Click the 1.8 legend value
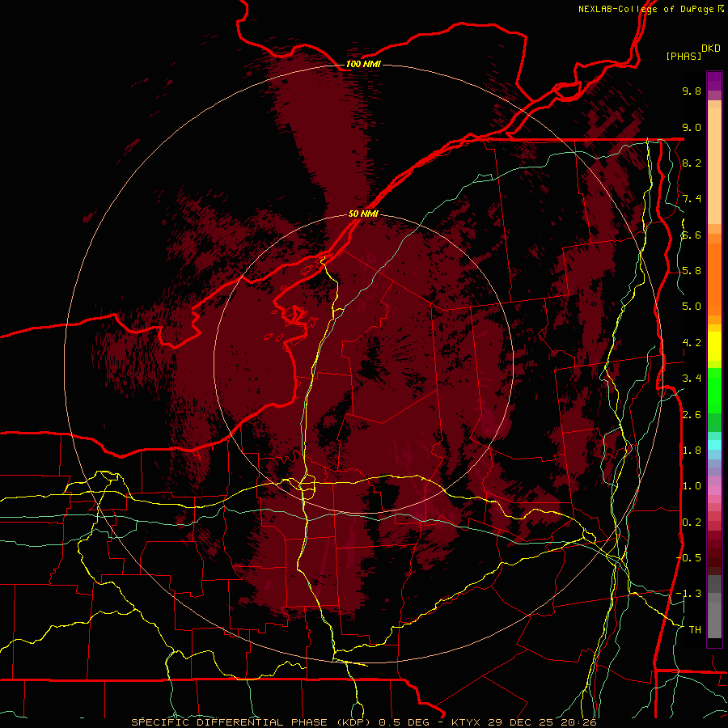 click(x=692, y=451)
